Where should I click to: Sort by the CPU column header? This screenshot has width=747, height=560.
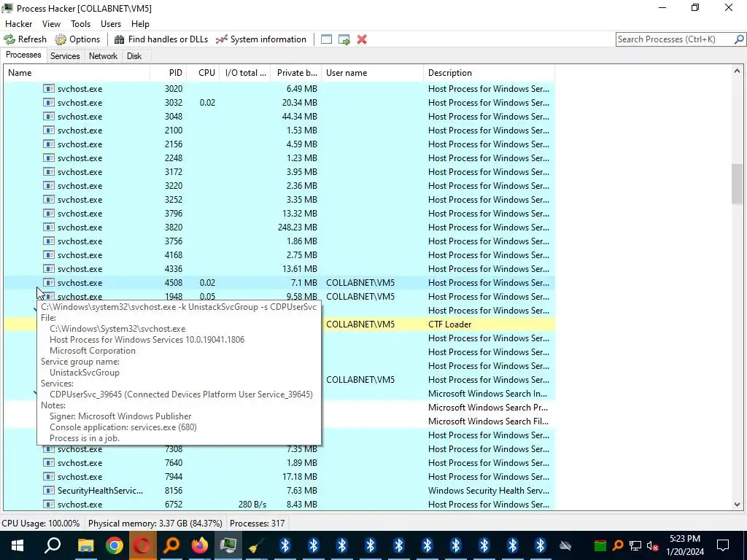pos(203,73)
